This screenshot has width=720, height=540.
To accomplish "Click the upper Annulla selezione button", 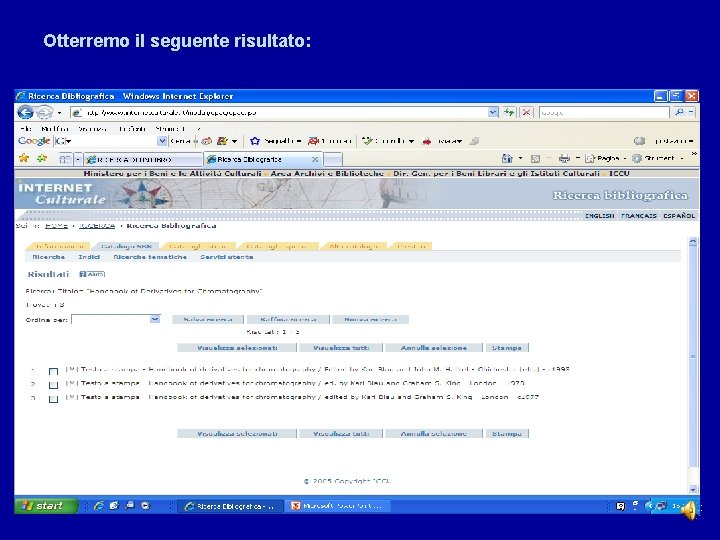I will click(x=433, y=348).
